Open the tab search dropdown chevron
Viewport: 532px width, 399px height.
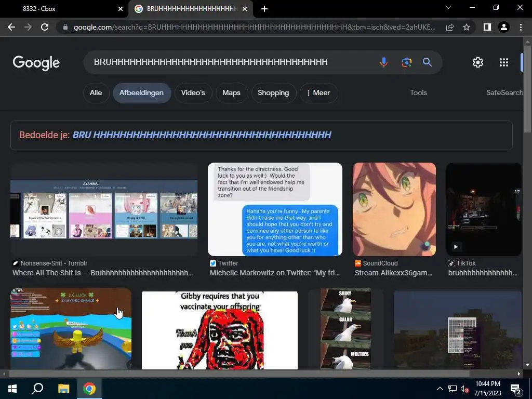448,7
